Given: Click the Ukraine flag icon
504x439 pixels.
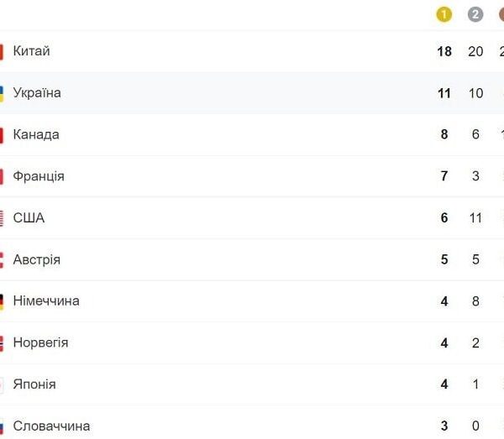Looking at the screenshot, I should coord(2,93).
